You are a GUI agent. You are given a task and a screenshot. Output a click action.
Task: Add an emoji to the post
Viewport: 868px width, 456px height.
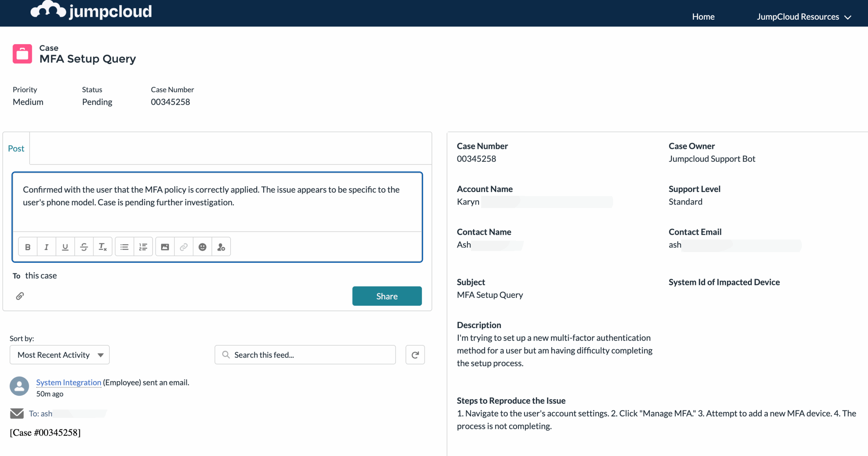point(202,246)
